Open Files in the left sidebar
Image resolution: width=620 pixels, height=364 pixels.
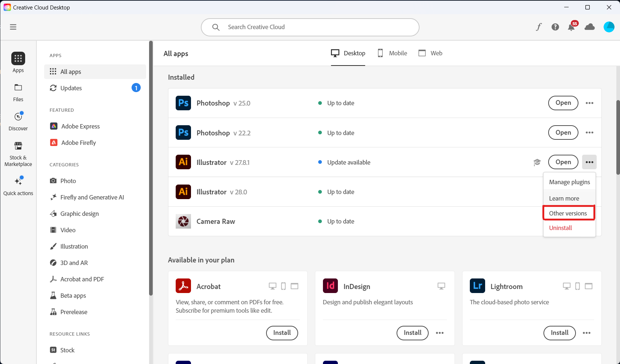(18, 92)
